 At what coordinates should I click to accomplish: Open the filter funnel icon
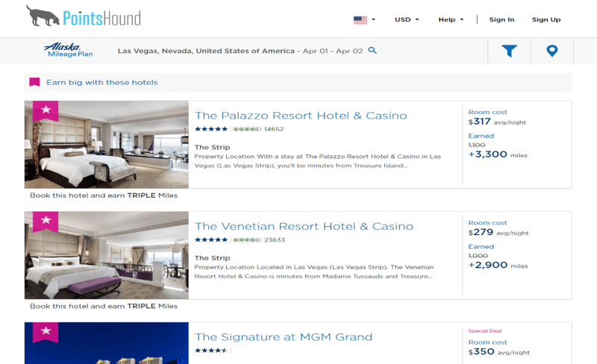[x=509, y=51]
